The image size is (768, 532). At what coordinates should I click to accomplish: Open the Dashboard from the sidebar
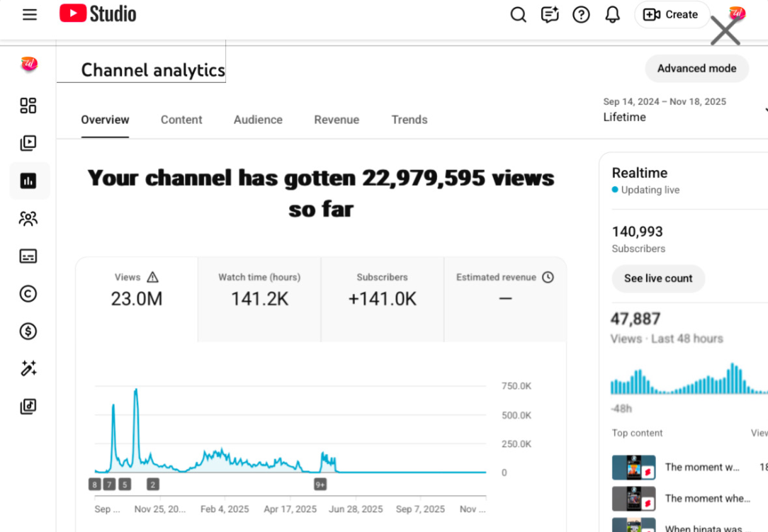(28, 106)
